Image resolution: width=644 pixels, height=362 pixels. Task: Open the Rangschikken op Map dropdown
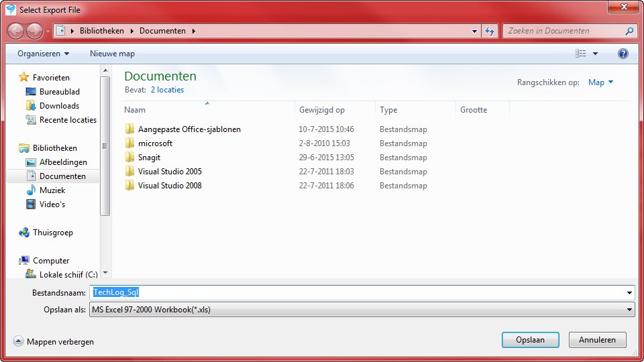point(600,82)
